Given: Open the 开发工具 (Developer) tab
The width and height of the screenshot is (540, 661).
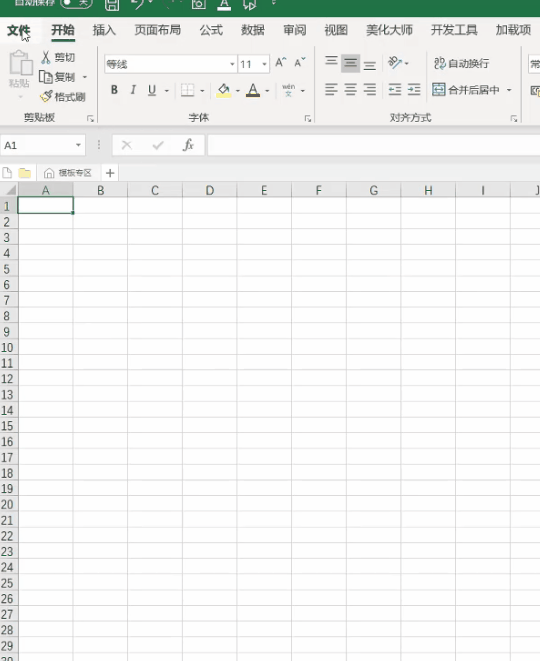Looking at the screenshot, I should coord(454,30).
